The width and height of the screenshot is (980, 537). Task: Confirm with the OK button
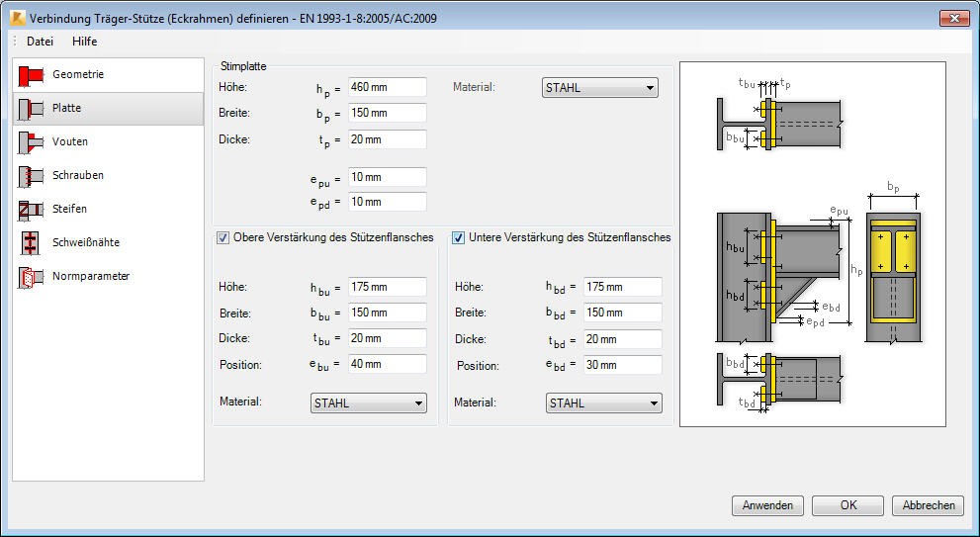847,505
